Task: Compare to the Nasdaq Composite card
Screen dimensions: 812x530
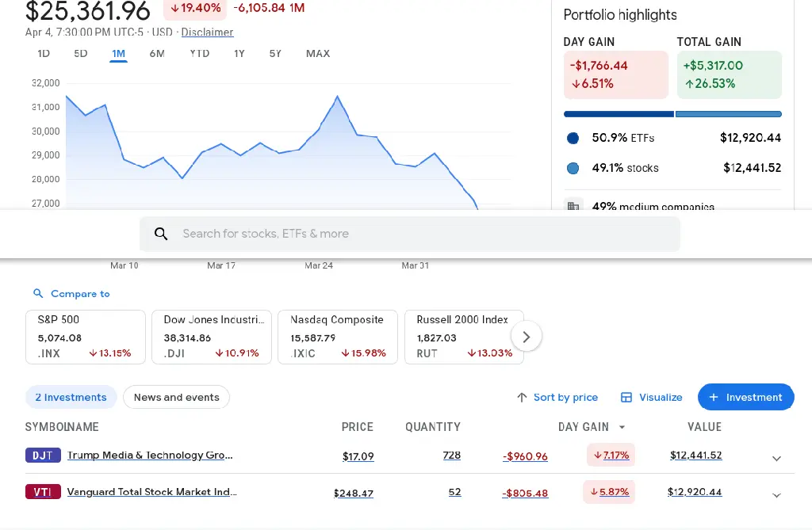Action: tap(338, 337)
